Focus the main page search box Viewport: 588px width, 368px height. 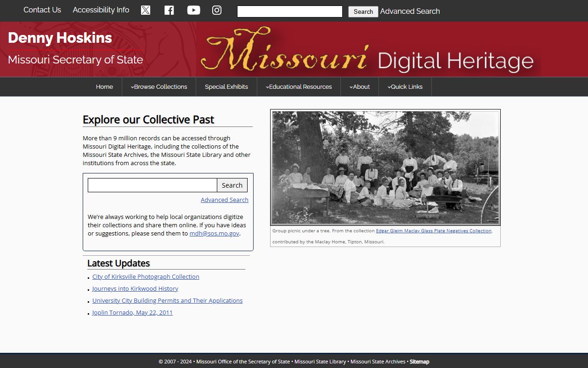click(153, 185)
